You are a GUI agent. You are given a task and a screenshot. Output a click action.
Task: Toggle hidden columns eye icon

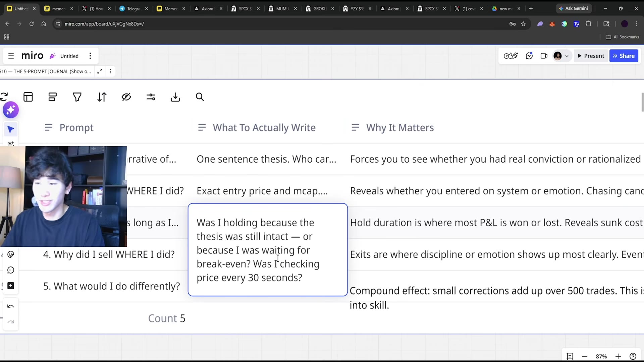(x=126, y=97)
